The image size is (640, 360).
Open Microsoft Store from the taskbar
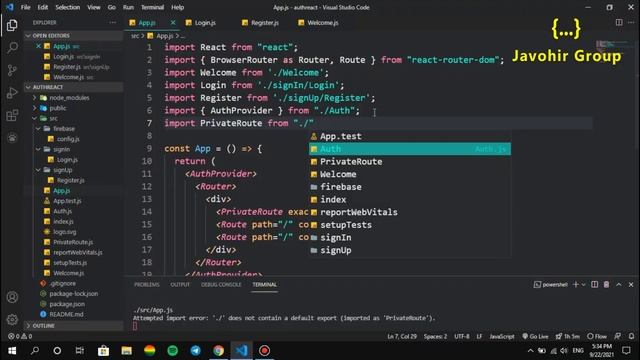point(103,351)
